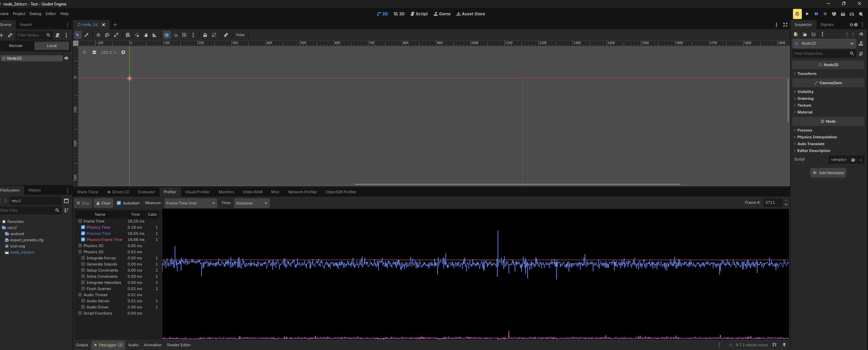This screenshot has width=868, height=350.
Task: Attach a script to the node
Action: pos(58,35)
